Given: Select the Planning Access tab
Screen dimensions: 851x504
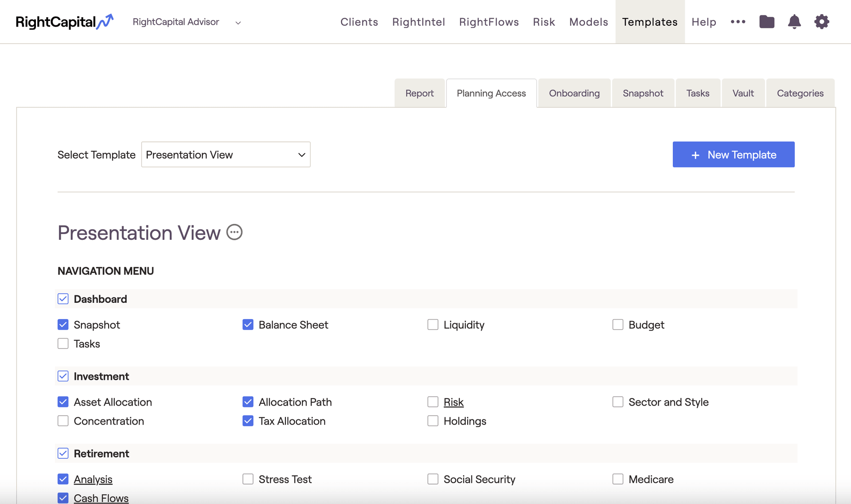Looking at the screenshot, I should click(x=491, y=93).
